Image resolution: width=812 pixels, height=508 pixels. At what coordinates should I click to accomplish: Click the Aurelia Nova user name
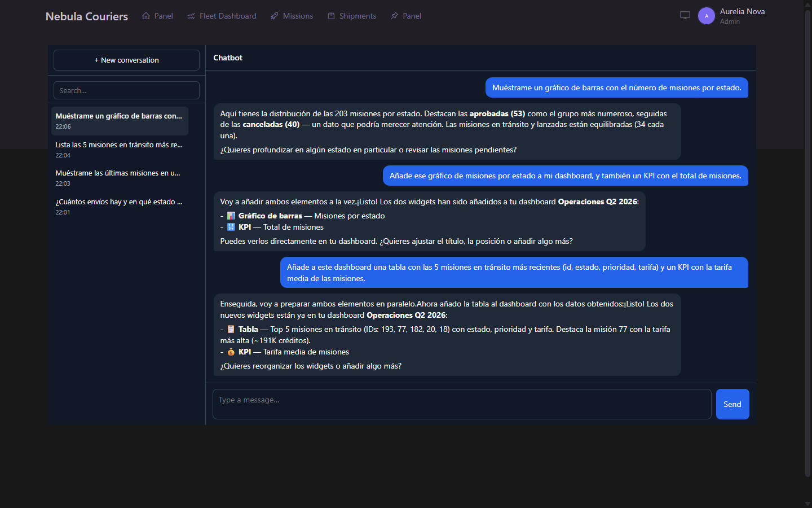742,11
